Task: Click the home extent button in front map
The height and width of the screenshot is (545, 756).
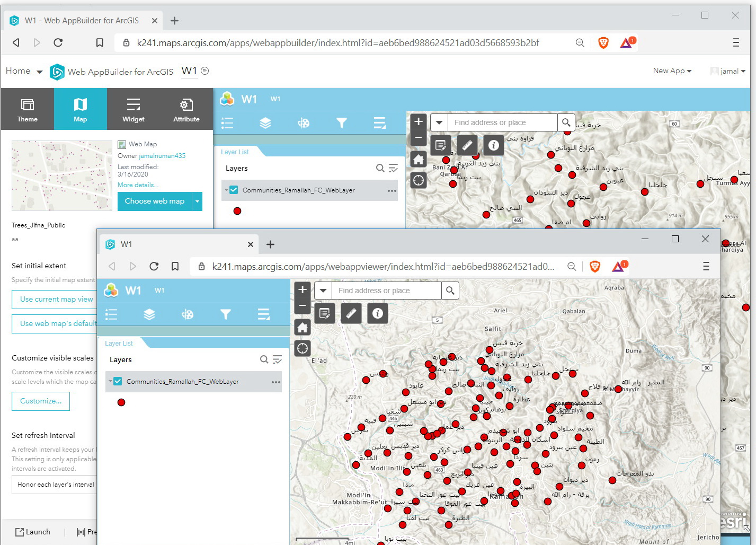Action: 303,328
